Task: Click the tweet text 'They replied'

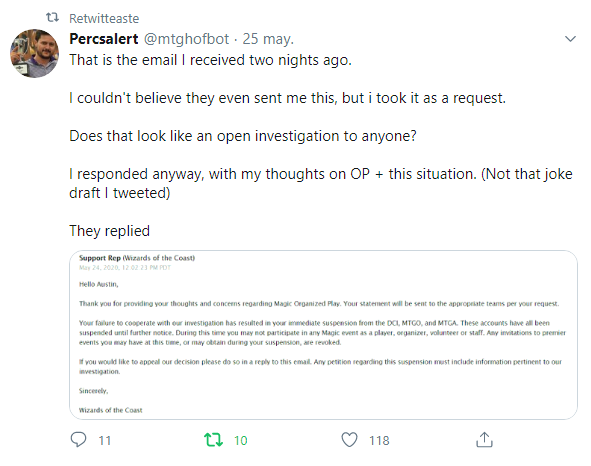Action: click(x=110, y=231)
